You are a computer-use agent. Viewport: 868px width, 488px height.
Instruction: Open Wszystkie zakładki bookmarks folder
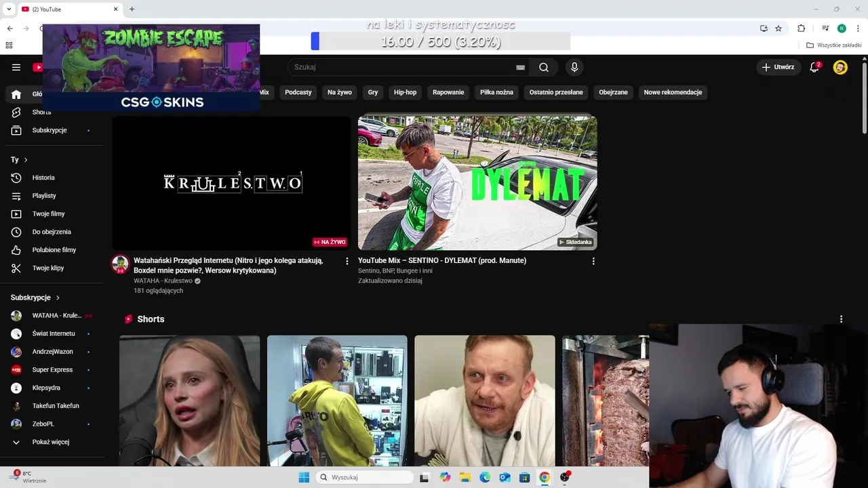pyautogui.click(x=834, y=45)
